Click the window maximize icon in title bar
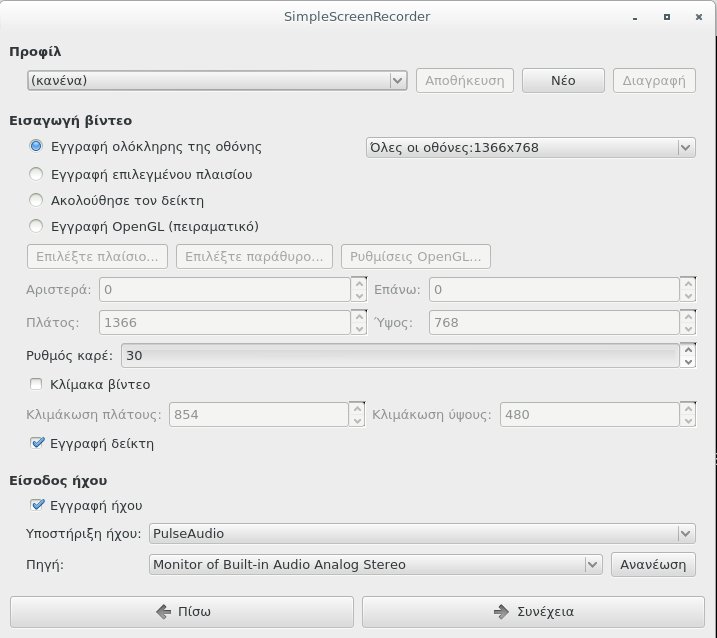The height and width of the screenshot is (638, 717). [667, 17]
